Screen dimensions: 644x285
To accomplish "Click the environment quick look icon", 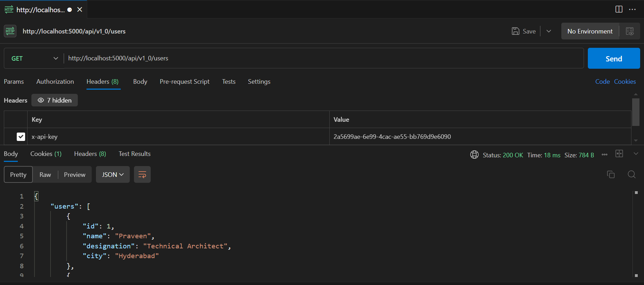I will pos(630,31).
